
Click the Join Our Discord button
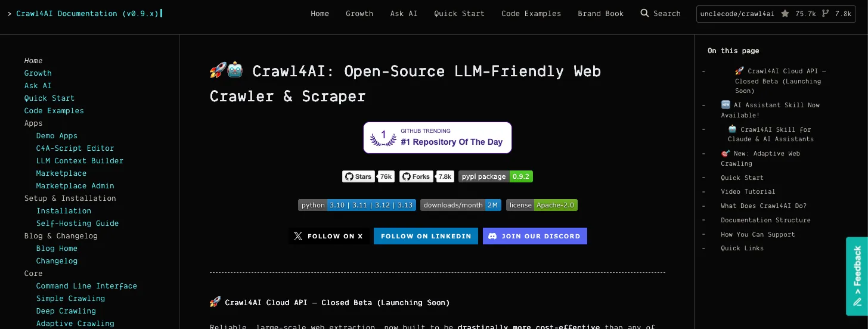pyautogui.click(x=535, y=236)
